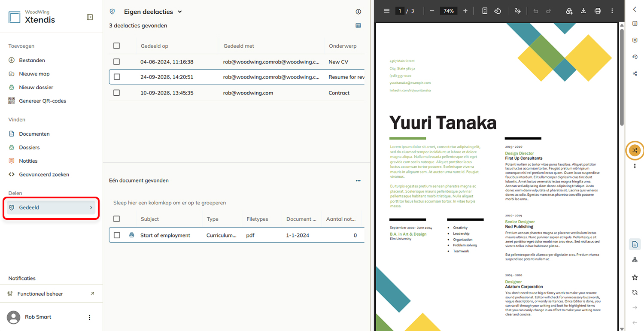Click the orange shuffle icon

pyautogui.click(x=635, y=150)
